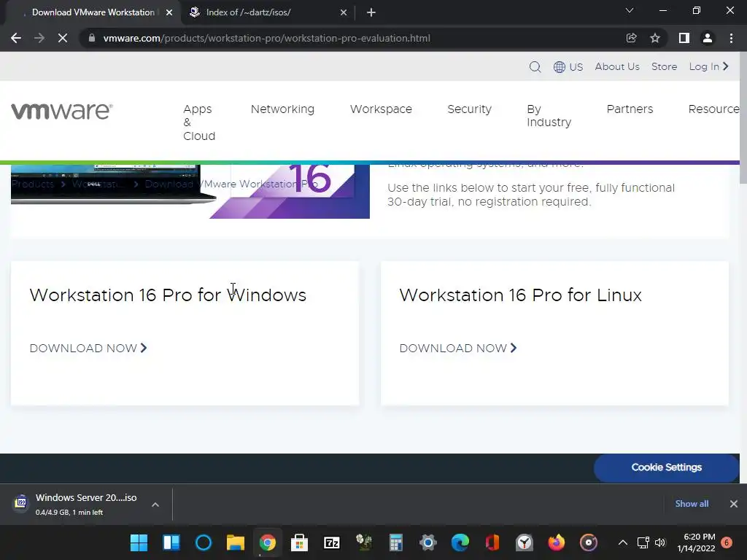This screenshot has height=560, width=747.
Task: Show hidden system tray icons
Action: click(x=623, y=542)
